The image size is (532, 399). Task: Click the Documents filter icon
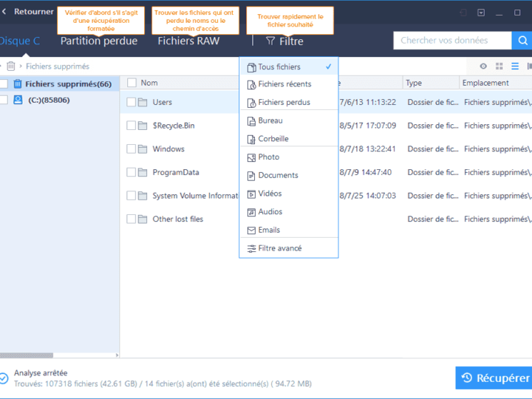[251, 176]
